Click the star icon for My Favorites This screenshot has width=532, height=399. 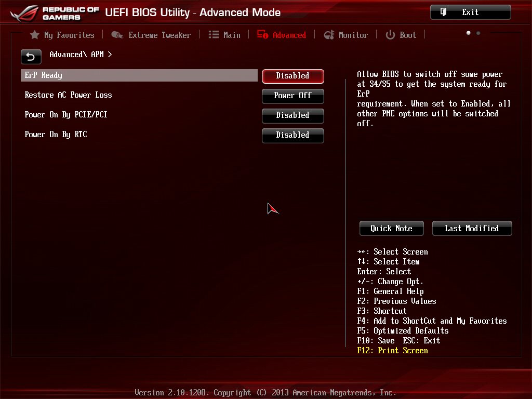35,35
